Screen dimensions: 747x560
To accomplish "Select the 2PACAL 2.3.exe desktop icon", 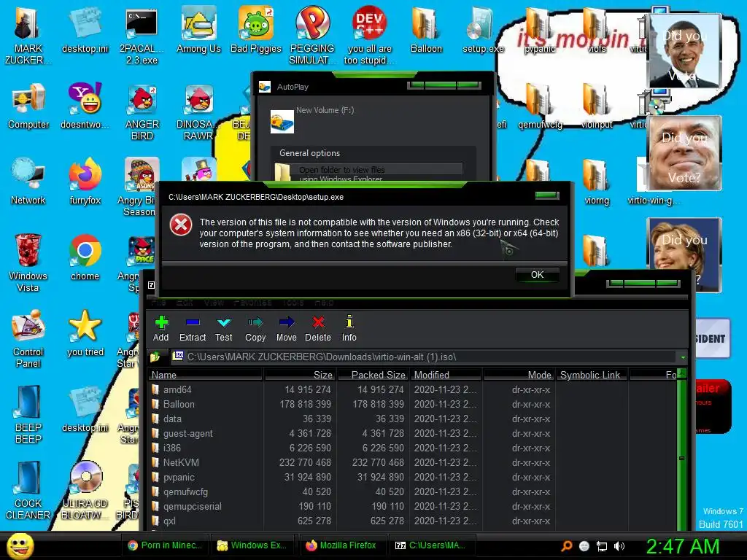I will 142,35.
